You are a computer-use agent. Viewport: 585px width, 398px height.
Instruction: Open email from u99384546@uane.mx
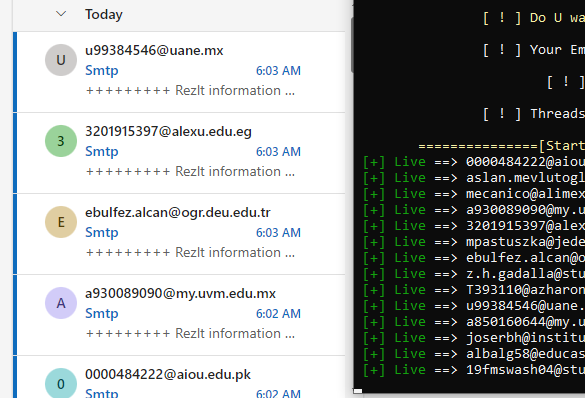(x=179, y=72)
